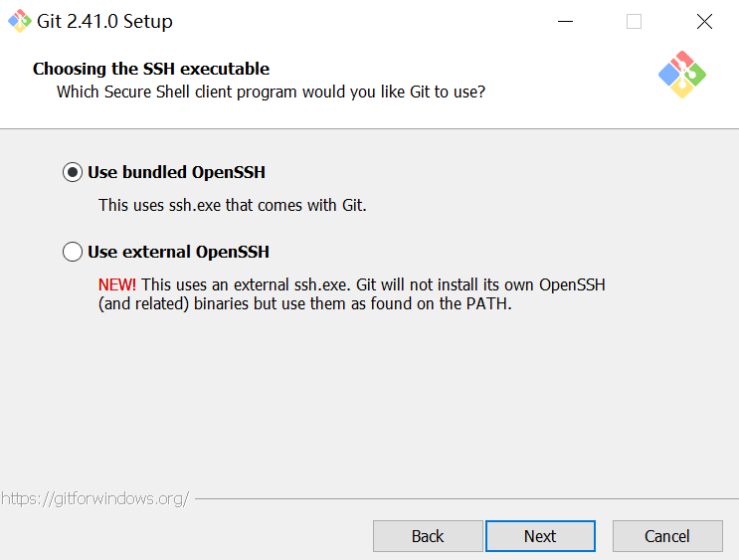Select the Use bundled OpenSSH radio button
739x560 pixels.
pos(73,172)
